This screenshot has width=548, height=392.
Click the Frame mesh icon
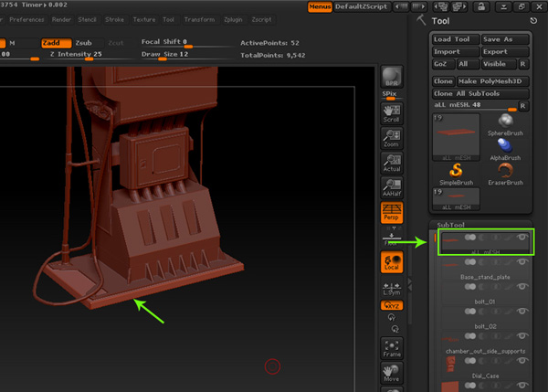pos(392,349)
